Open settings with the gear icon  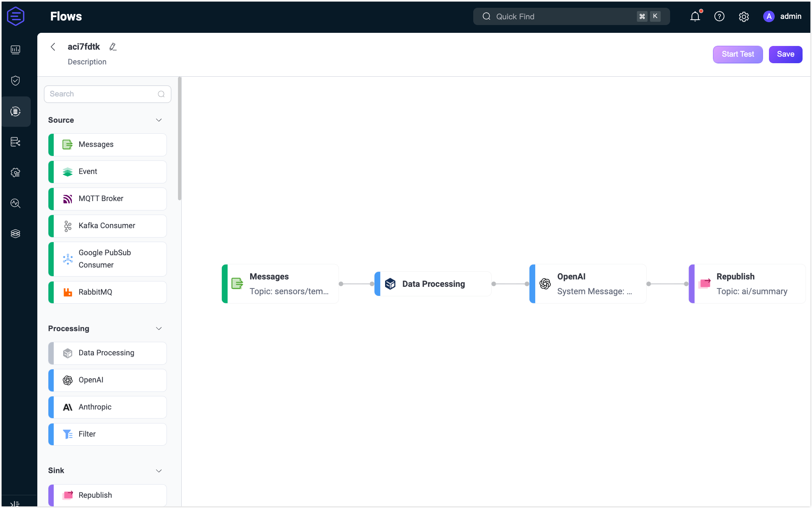(x=744, y=16)
